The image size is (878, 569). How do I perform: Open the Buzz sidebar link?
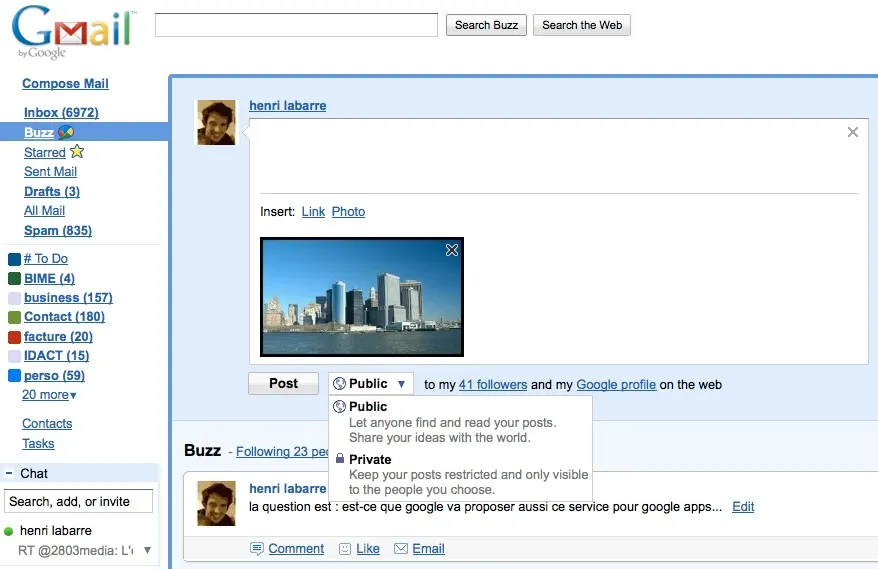(39, 133)
